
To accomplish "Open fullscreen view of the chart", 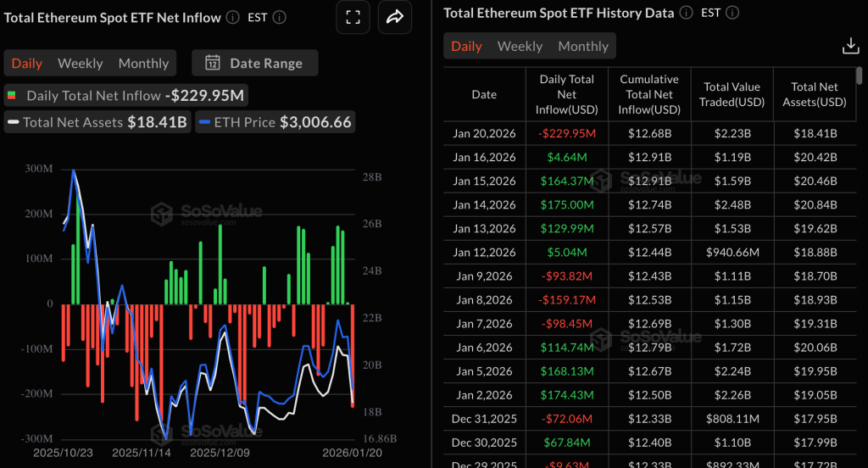I will [x=353, y=17].
